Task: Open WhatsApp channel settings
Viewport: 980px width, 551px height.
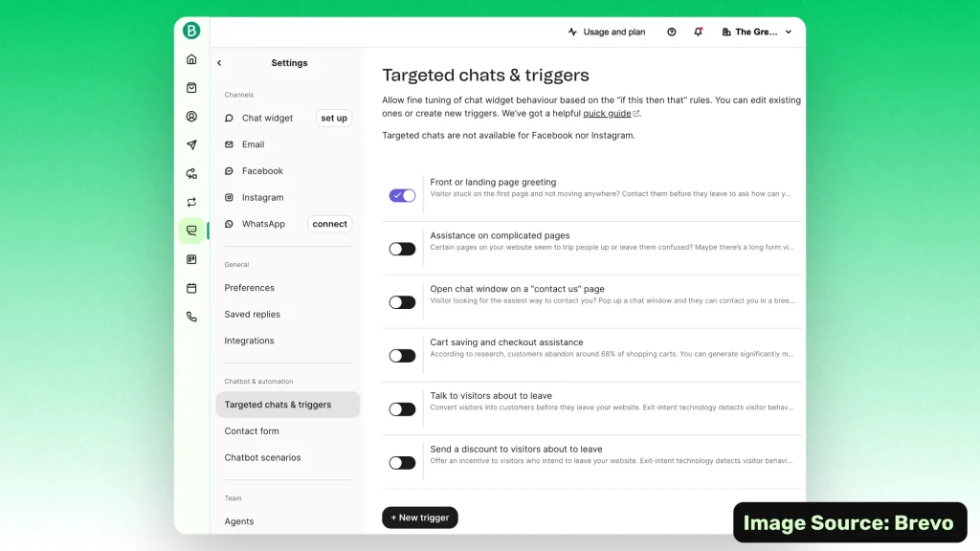Action: pyautogui.click(x=263, y=224)
